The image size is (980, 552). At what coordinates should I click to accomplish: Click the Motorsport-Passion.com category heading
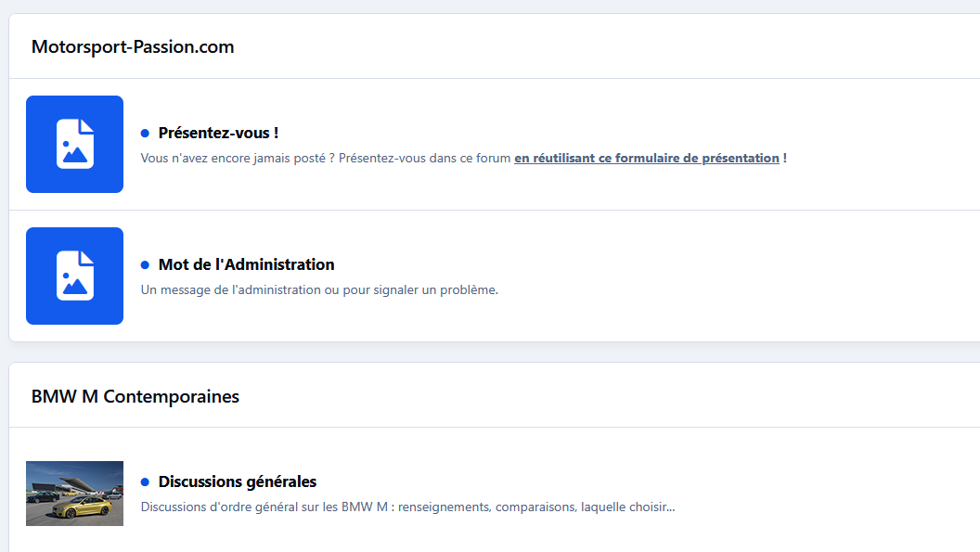click(x=133, y=47)
